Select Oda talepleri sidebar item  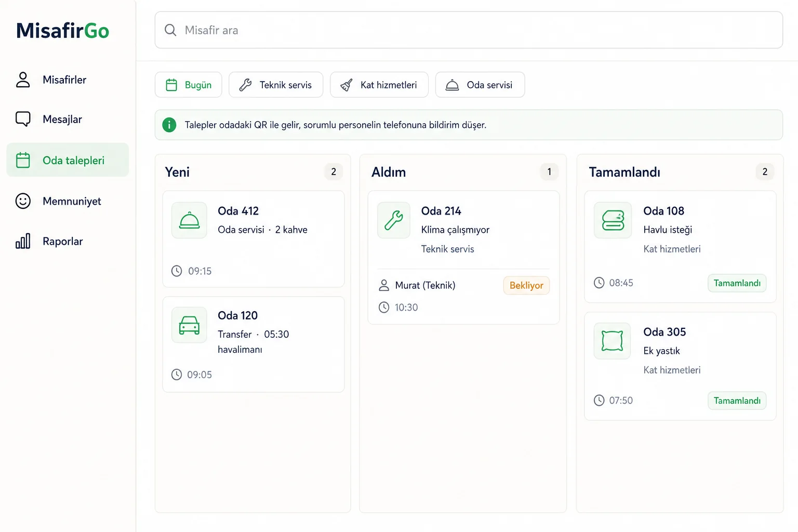coord(68,160)
